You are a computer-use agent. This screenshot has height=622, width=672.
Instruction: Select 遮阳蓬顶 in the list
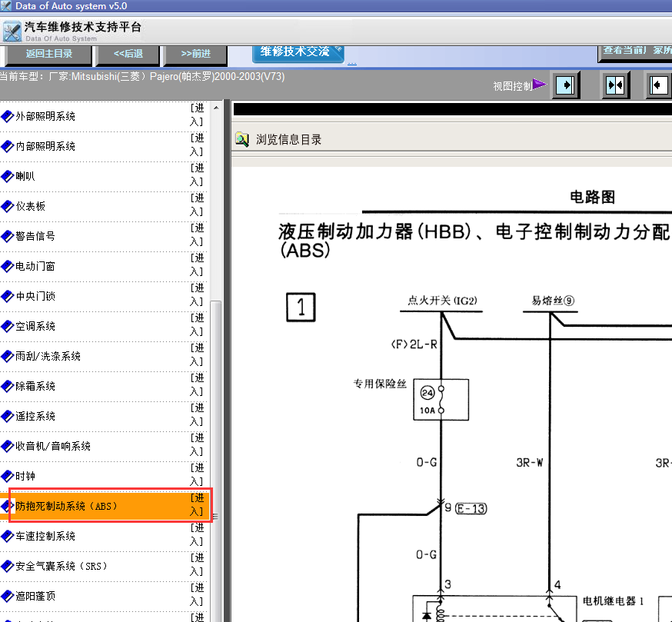(35, 597)
